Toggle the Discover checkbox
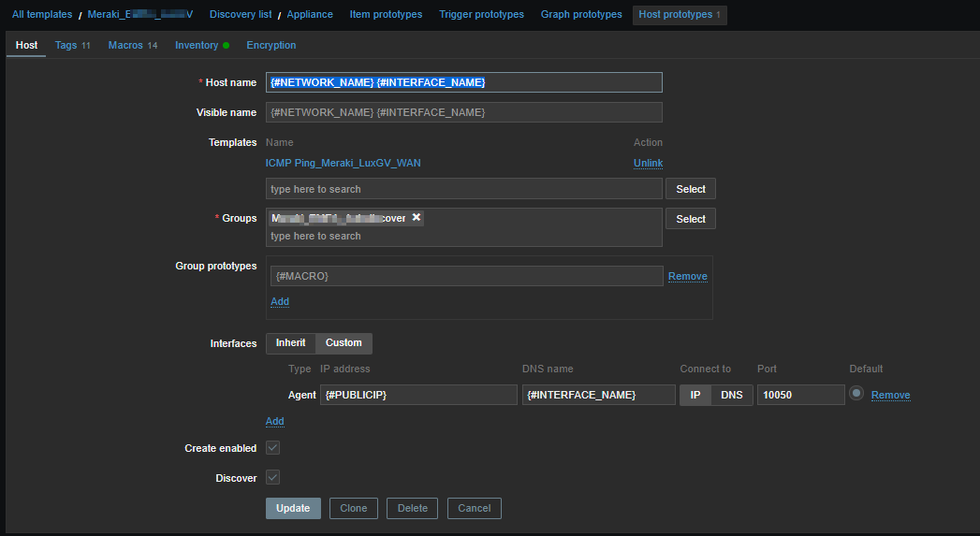Viewport: 980px width, 536px height. tap(272, 477)
